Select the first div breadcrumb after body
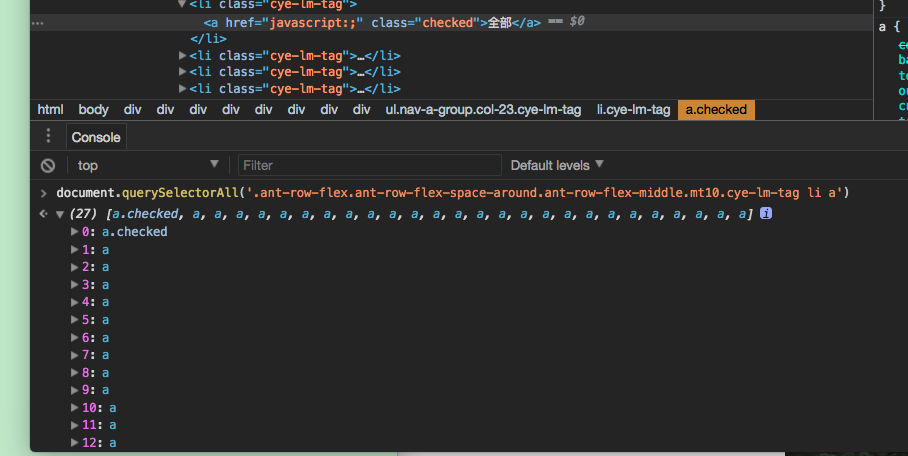This screenshot has height=456, width=908. pos(133,110)
